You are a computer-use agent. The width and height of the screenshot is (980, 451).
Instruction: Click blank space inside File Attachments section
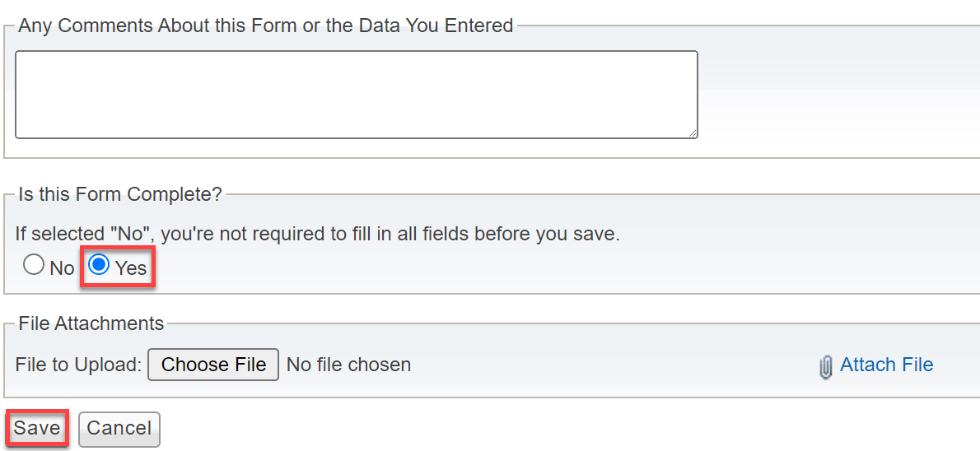pyautogui.click(x=613, y=364)
